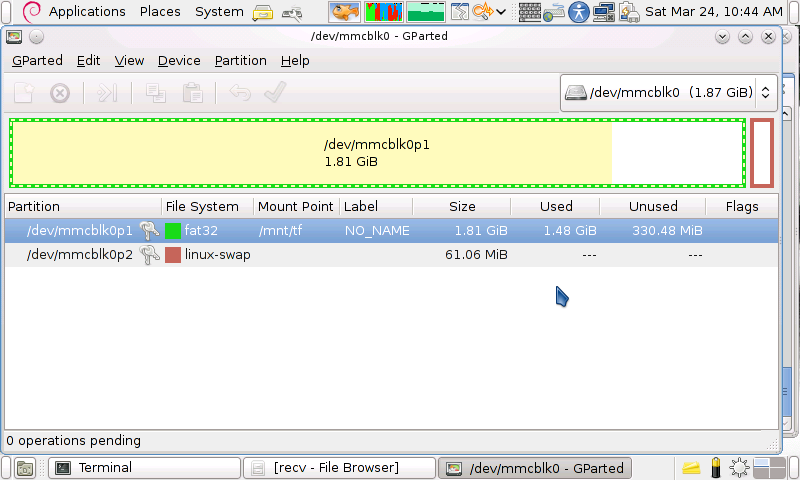Open the View menu
The height and width of the screenshot is (480, 800).
point(129,61)
